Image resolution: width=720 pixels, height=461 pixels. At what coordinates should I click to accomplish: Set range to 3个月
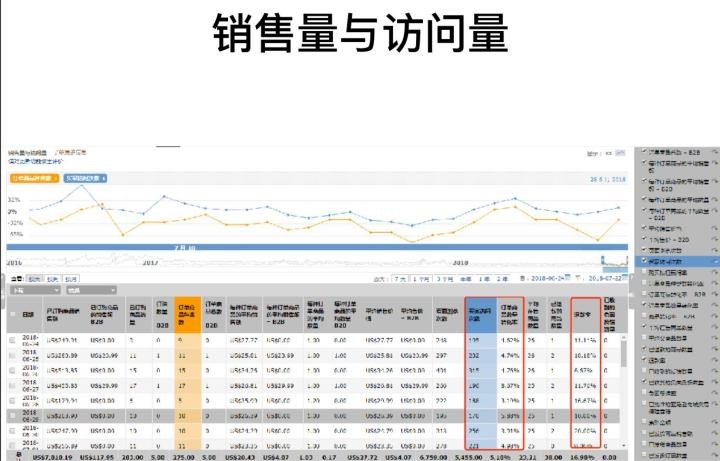point(444,279)
